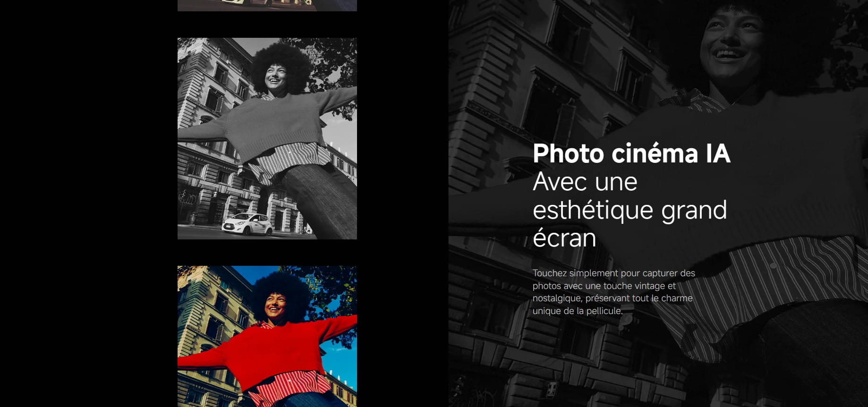Click the "esthétique grand" subtitle line
The height and width of the screenshot is (407, 868).
click(x=630, y=210)
